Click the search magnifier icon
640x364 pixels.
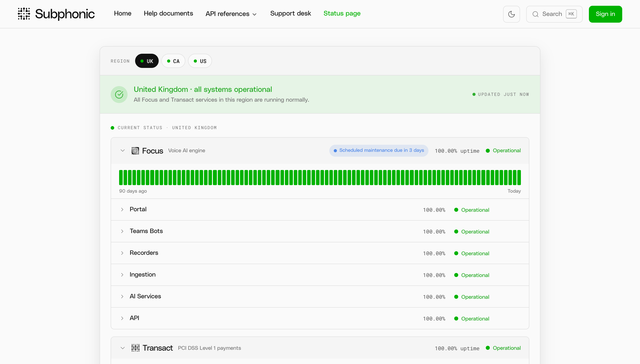coord(535,14)
